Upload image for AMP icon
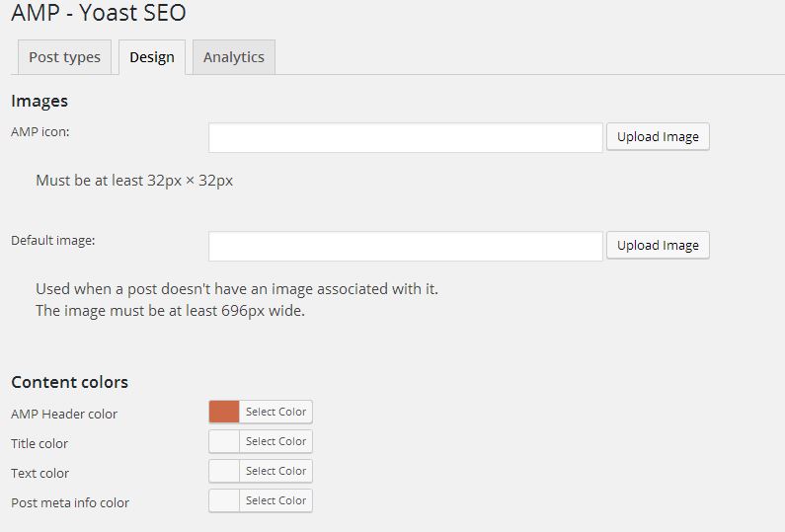 [658, 136]
